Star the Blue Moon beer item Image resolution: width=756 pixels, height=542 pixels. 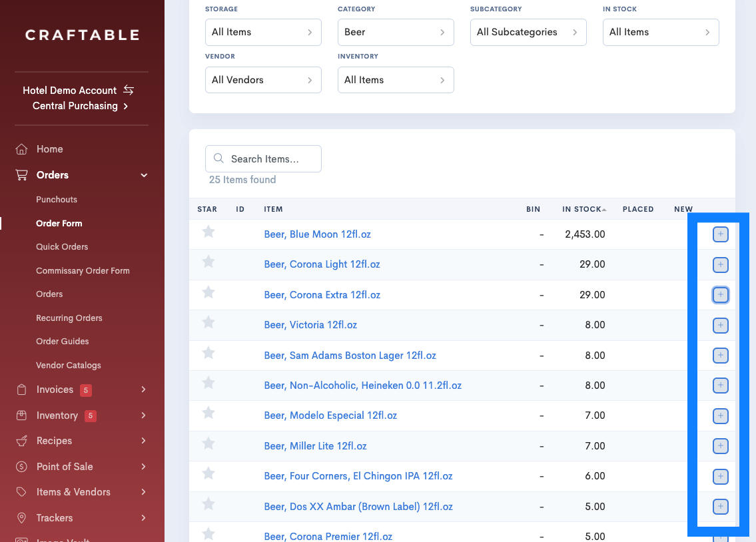pos(208,232)
